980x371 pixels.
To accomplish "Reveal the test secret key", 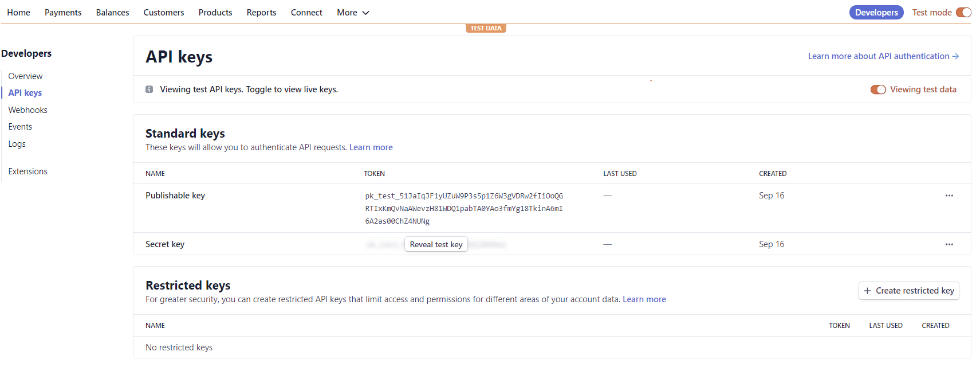I will pos(436,244).
